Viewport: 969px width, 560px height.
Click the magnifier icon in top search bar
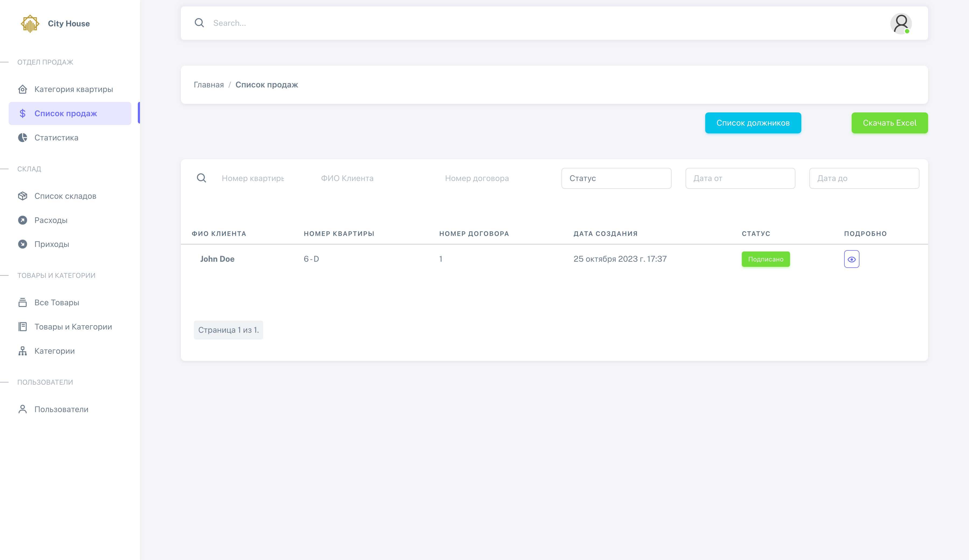[199, 23]
